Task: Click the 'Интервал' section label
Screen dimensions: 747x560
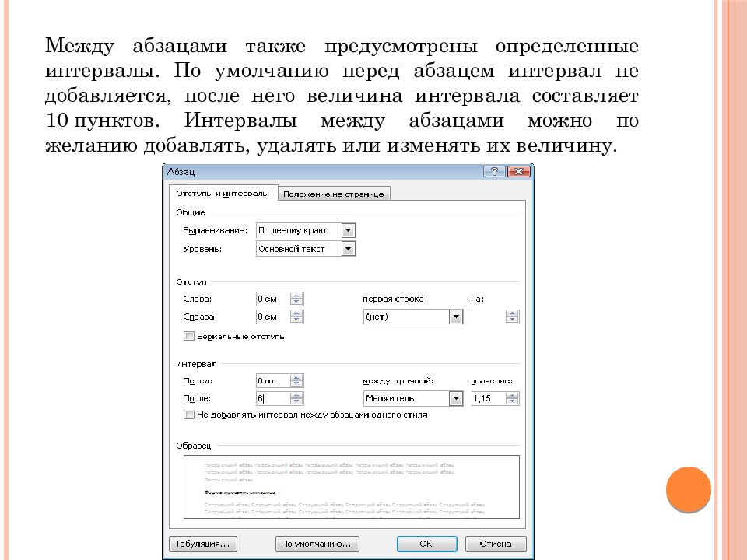Action: coord(196,364)
